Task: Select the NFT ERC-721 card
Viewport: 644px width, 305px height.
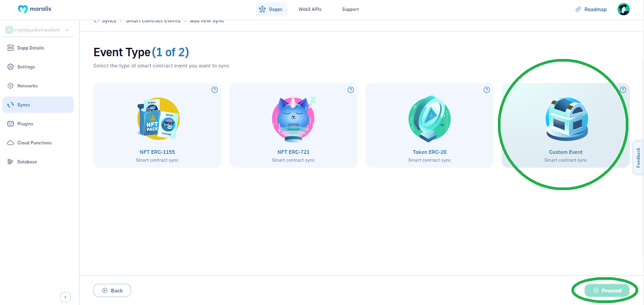Action: (293, 125)
